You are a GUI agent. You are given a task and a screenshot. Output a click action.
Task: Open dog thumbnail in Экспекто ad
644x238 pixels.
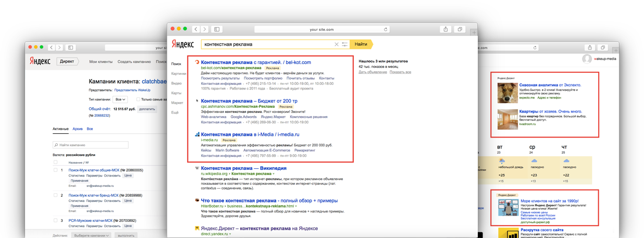tap(507, 92)
